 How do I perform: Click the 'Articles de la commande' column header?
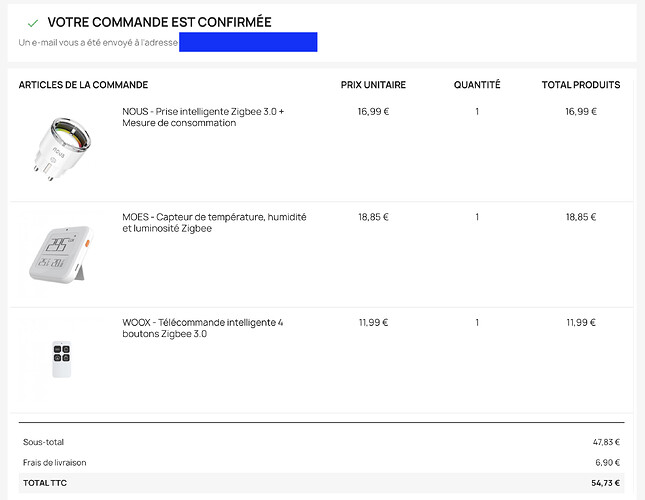83,85
